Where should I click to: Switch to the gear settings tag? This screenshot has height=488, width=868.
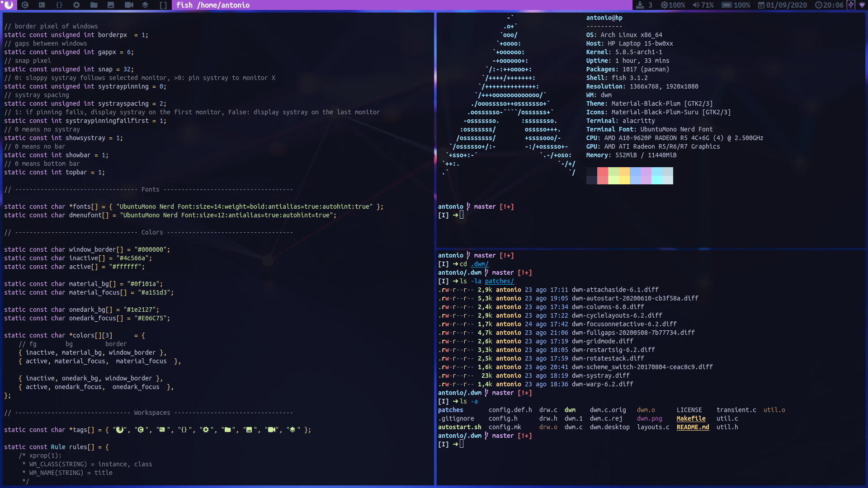[x=76, y=5]
